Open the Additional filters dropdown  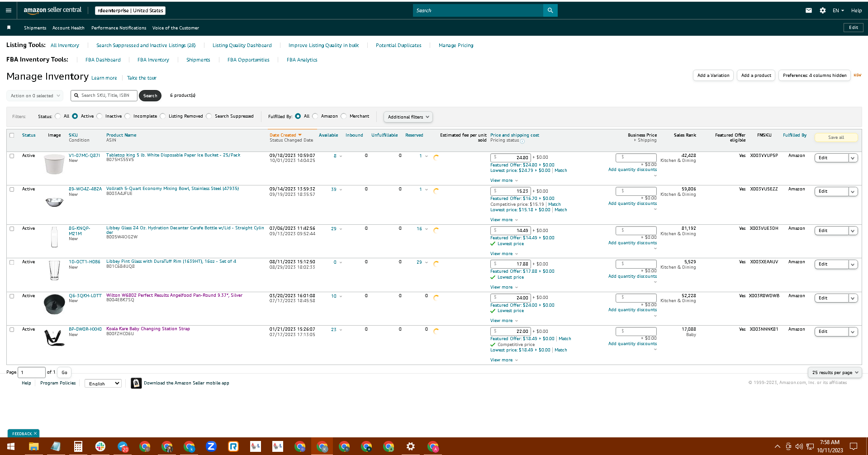click(408, 117)
